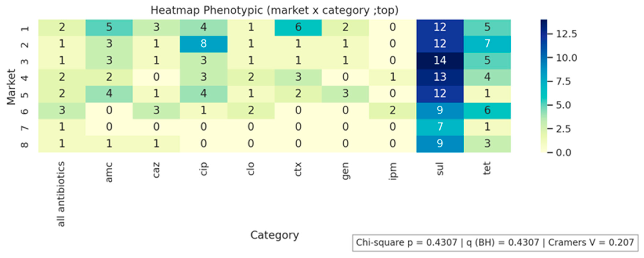This screenshot has width=644, height=258.
Task: Select the ctx cell showing 6
Action: (298, 27)
